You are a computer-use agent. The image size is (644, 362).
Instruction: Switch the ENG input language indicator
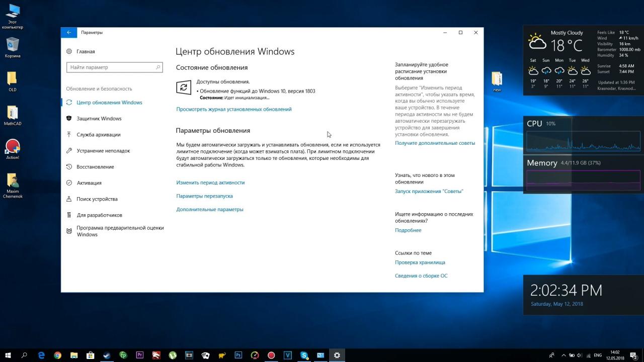[x=598, y=355]
